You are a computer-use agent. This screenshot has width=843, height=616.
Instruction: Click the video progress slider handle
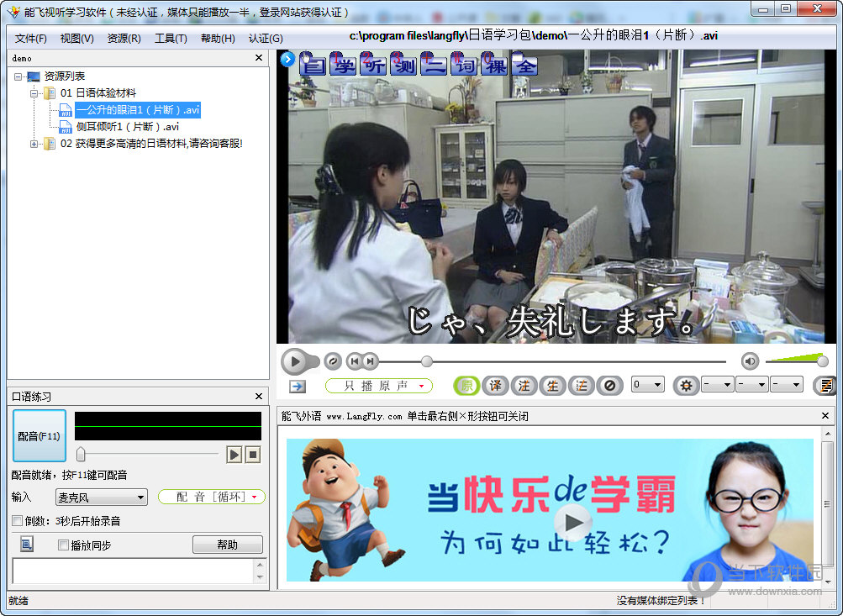[426, 361]
